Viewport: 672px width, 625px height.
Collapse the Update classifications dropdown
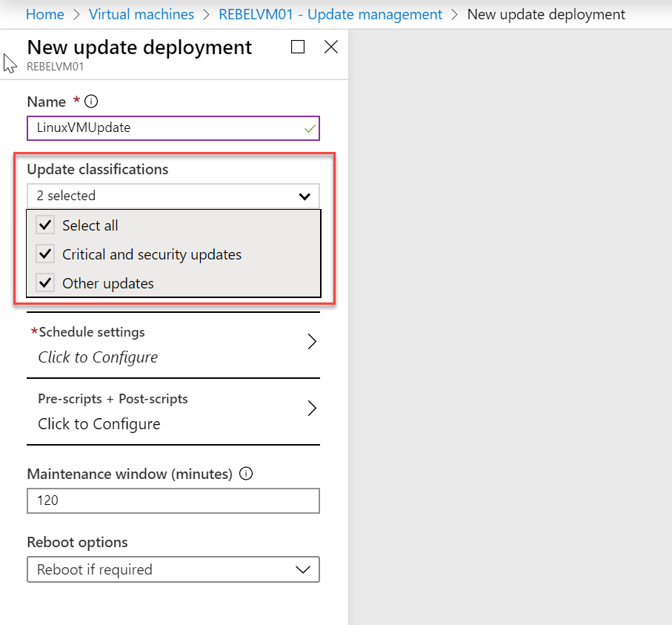coord(173,196)
